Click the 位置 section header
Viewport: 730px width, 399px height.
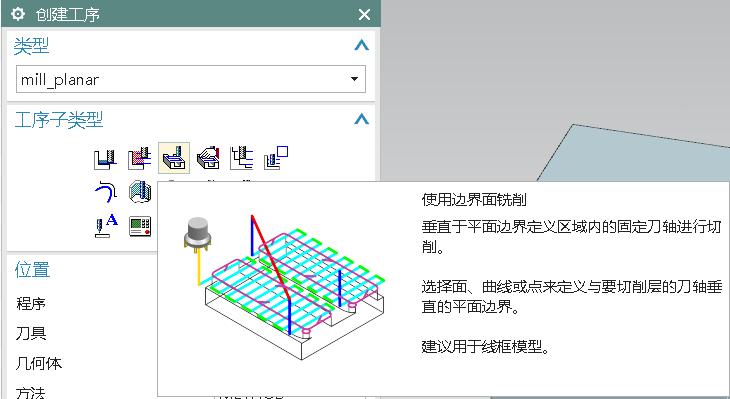tap(32, 270)
